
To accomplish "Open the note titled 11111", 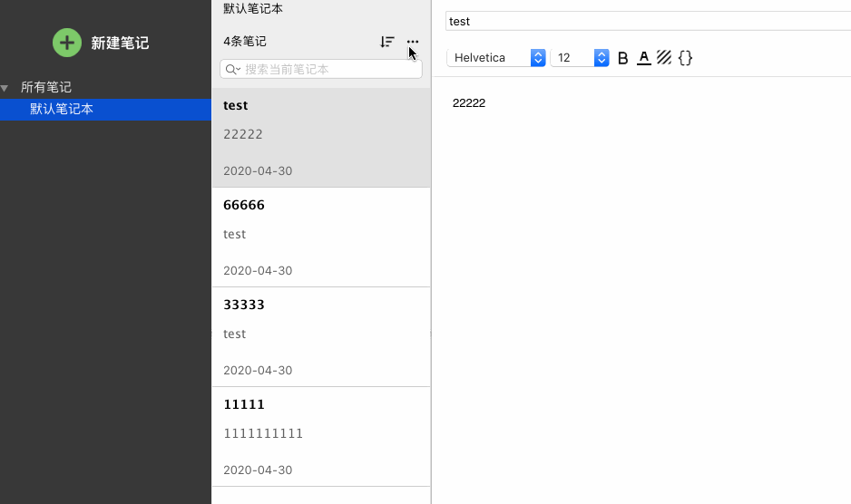I will pos(321,437).
